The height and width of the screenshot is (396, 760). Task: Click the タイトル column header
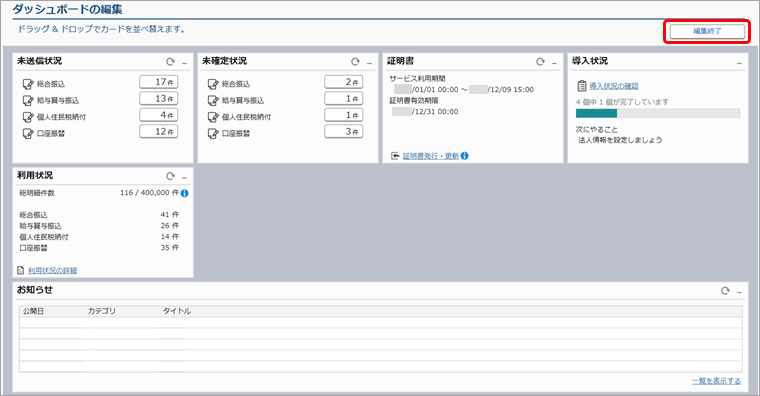coord(176,311)
